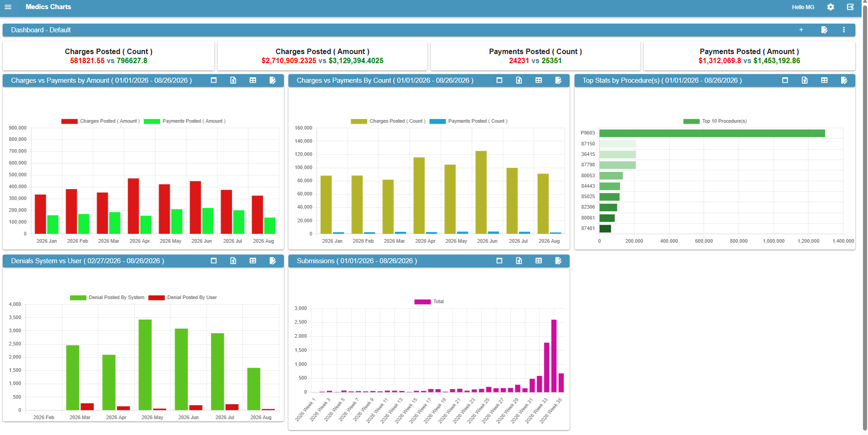The width and height of the screenshot is (868, 435).
Task: Export the Submissions chart
Action: pos(519,261)
